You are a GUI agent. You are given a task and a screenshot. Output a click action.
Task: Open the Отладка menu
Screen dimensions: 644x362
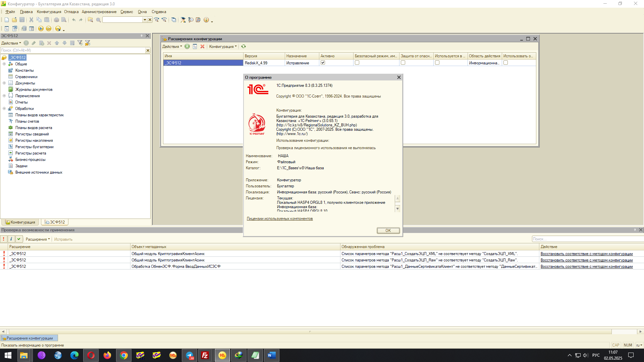click(x=71, y=12)
